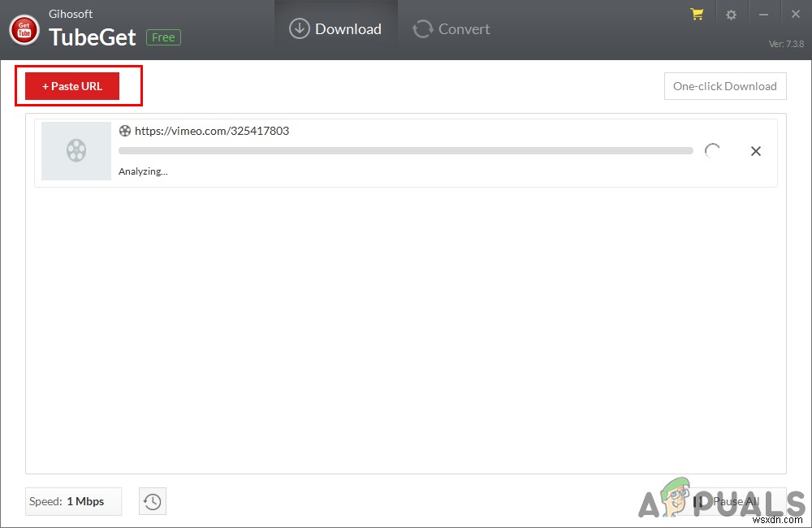Remove the vimeo.com/325417803 download task
The width and height of the screenshot is (812, 528).
[x=755, y=151]
